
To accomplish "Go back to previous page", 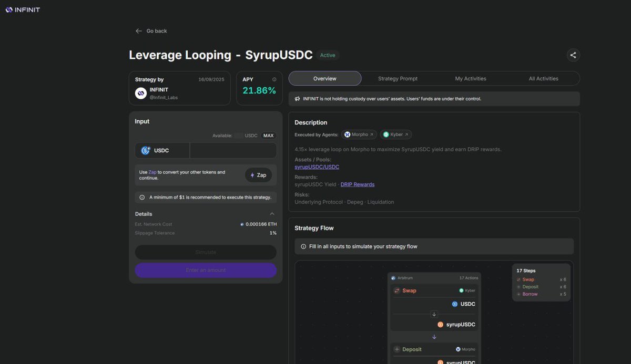I will coord(151,31).
